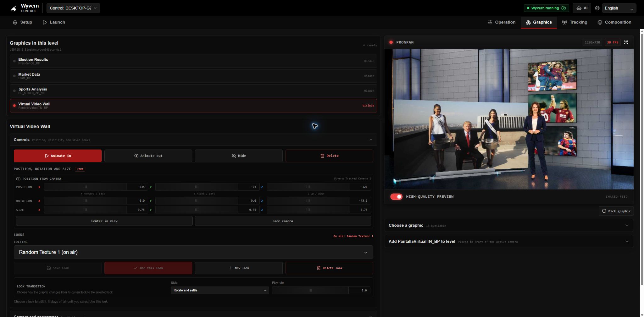Image resolution: width=644 pixels, height=317 pixels.
Task: Click the Program preview video
Action: [509, 119]
